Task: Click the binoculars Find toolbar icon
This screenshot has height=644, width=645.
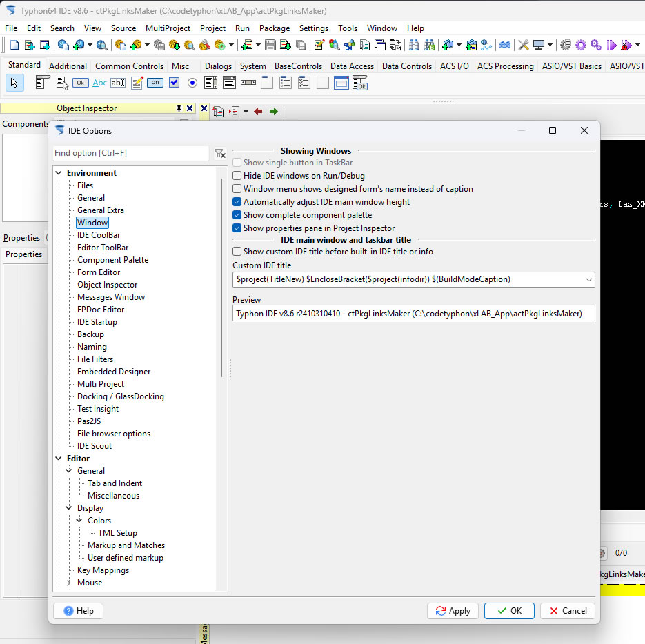Action: 414,45
